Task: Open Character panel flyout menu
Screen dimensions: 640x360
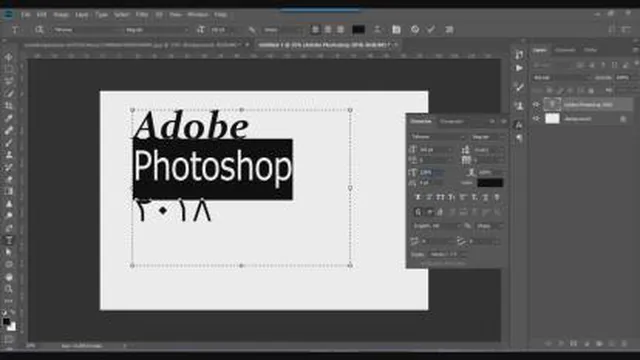Action: 504,121
